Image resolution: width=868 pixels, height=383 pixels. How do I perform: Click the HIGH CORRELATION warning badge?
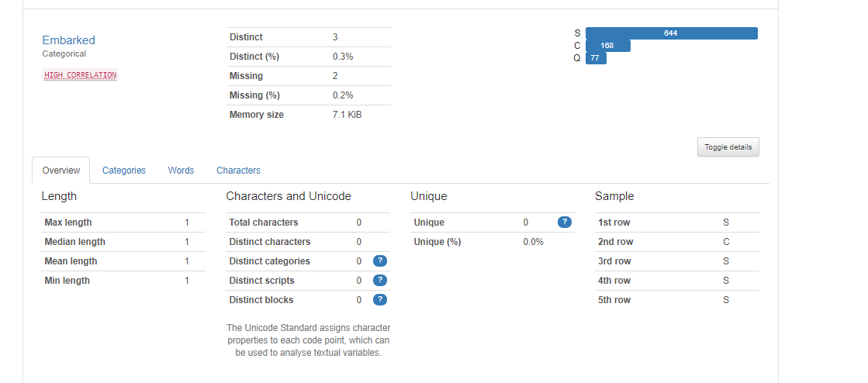[x=81, y=75]
